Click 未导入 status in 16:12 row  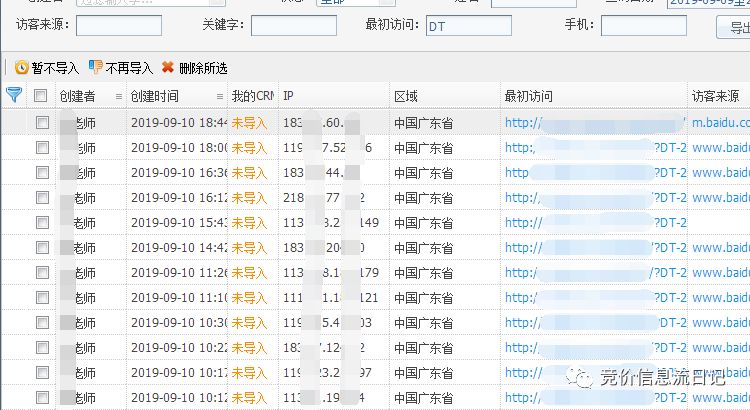pos(249,198)
